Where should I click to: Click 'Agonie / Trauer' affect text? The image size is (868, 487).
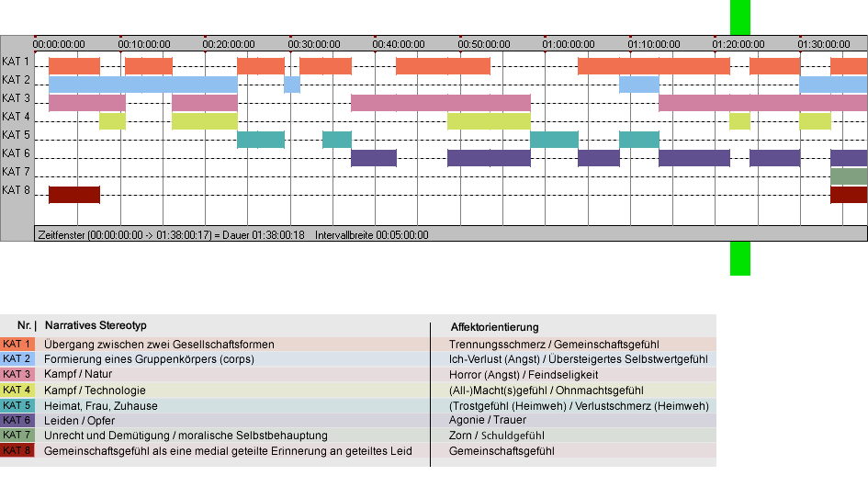point(488,420)
